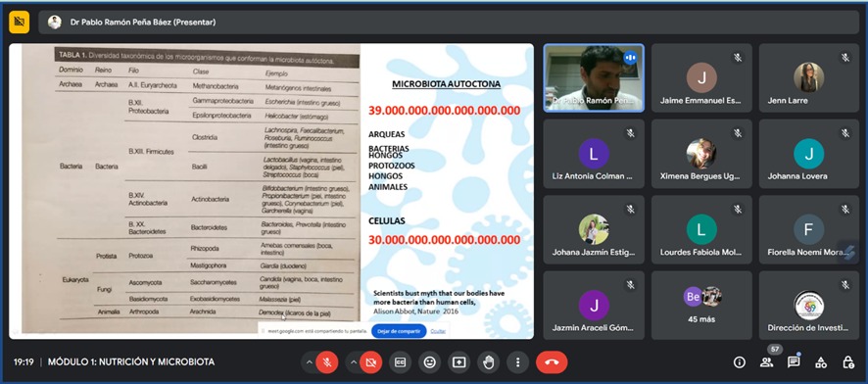Show participants list with people icon
The width and height of the screenshot is (868, 384).
pos(767,362)
